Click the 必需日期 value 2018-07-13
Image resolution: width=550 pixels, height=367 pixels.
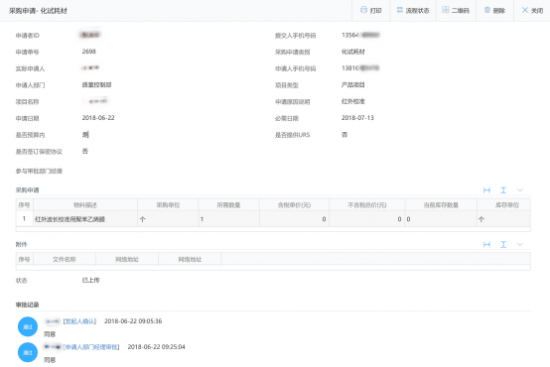[358, 118]
